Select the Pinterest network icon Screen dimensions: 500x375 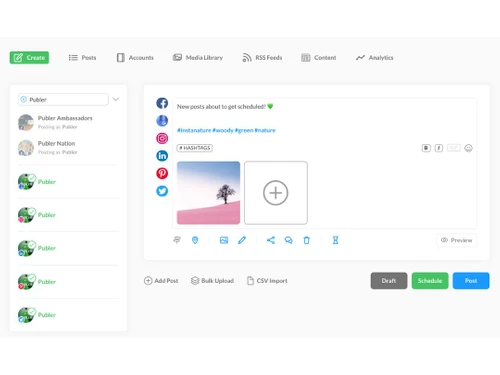tap(162, 173)
